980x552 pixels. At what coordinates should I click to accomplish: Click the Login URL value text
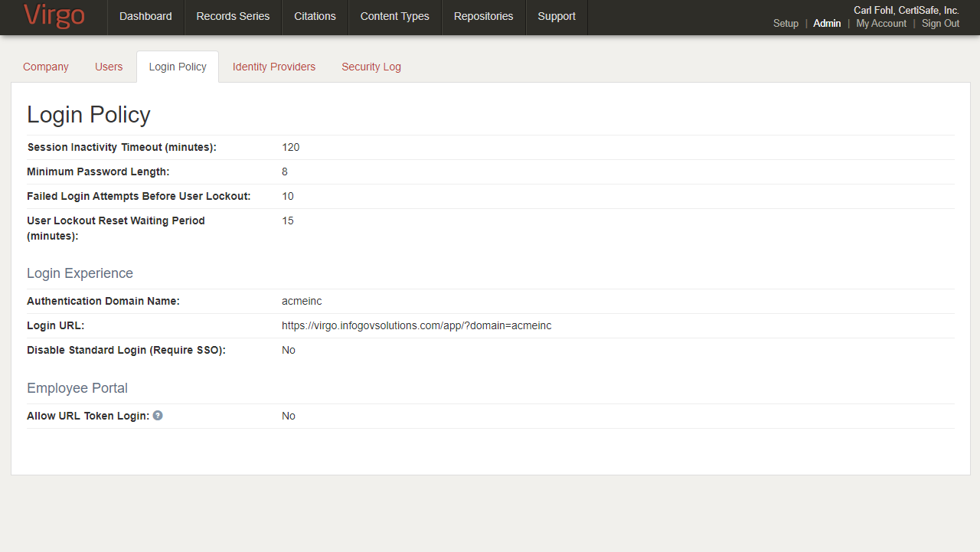click(x=416, y=325)
